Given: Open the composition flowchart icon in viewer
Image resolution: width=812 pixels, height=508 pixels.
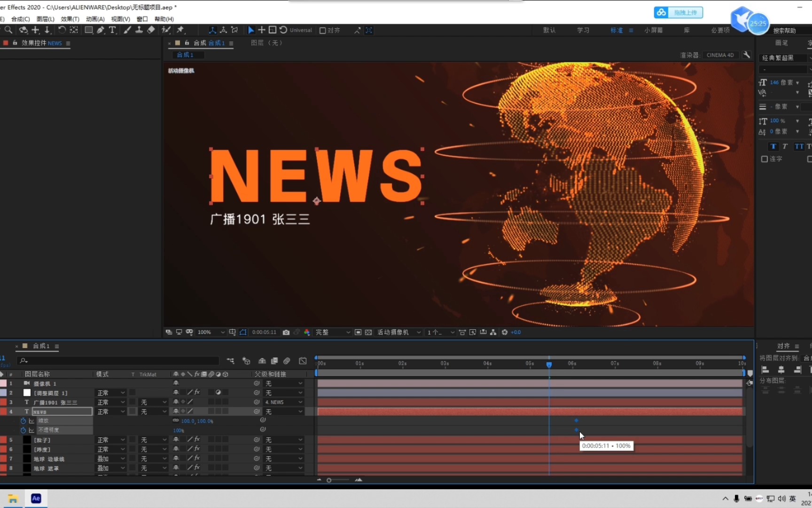Looking at the screenshot, I should click(493, 332).
